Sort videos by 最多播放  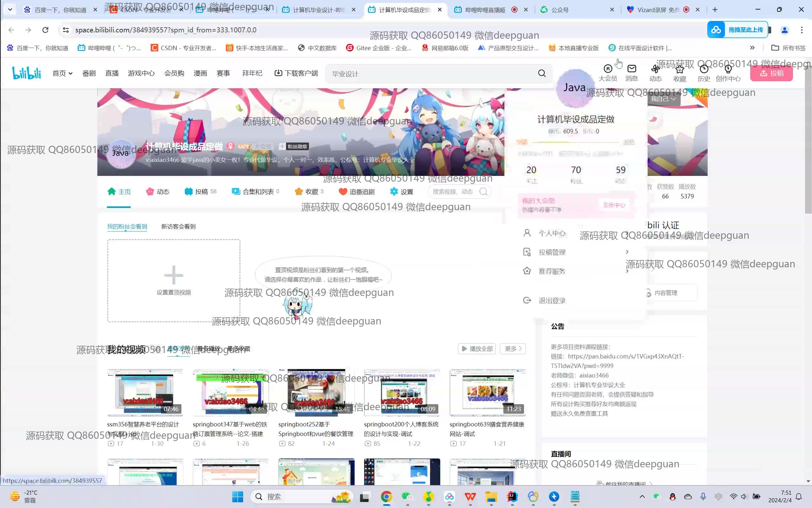tap(209, 349)
